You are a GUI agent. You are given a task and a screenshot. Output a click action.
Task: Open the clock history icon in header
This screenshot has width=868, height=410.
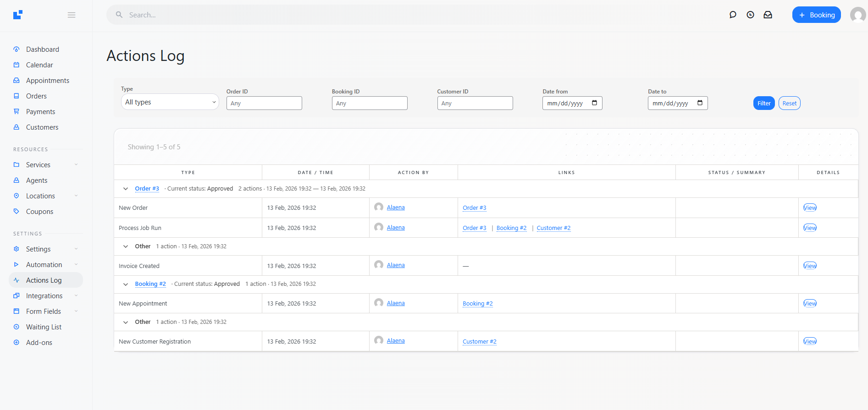coord(750,15)
